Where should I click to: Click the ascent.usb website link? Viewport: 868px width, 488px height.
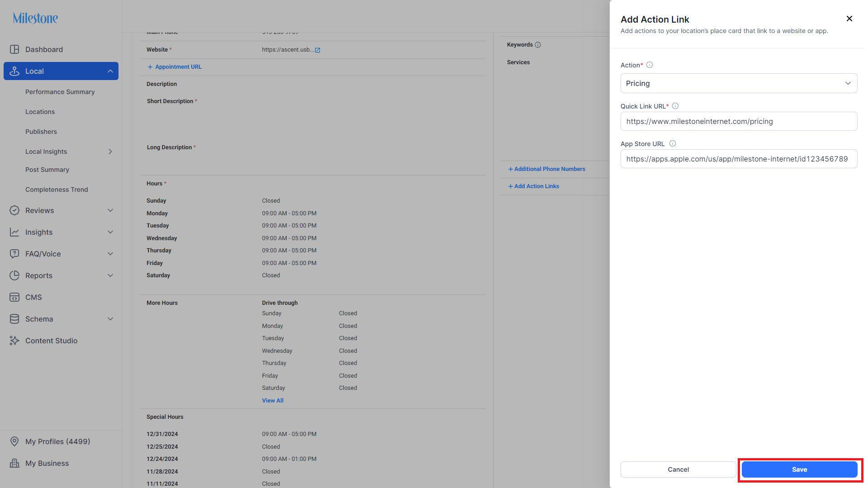[x=288, y=50]
